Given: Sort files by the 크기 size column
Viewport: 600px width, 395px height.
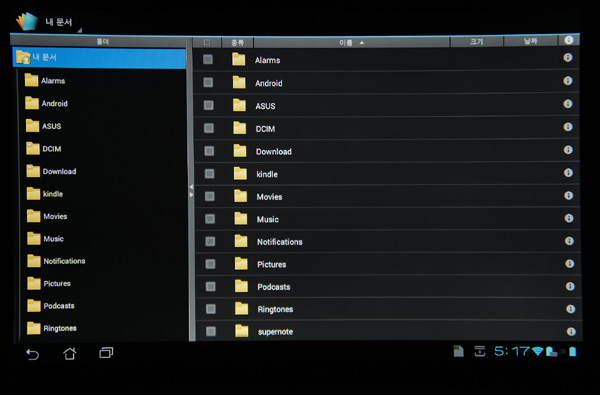Looking at the screenshot, I should click(477, 42).
